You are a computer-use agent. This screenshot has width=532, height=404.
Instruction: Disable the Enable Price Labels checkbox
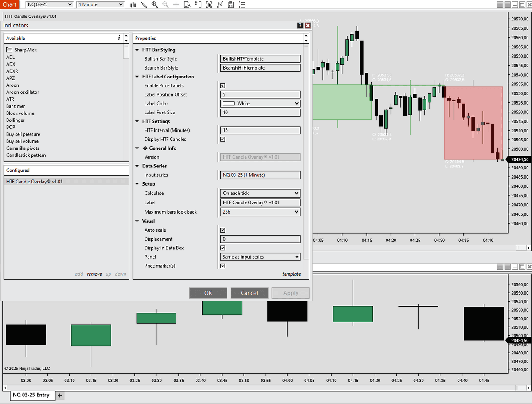pos(223,86)
